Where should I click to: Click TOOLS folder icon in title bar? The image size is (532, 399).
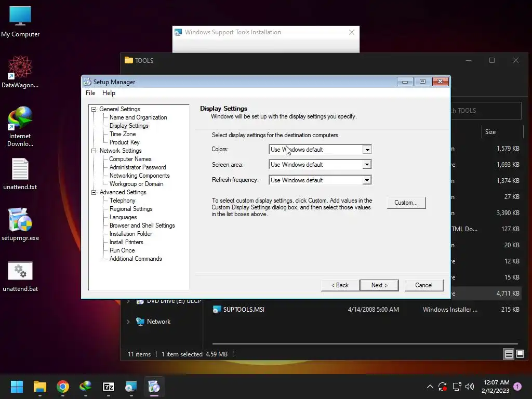tap(129, 60)
